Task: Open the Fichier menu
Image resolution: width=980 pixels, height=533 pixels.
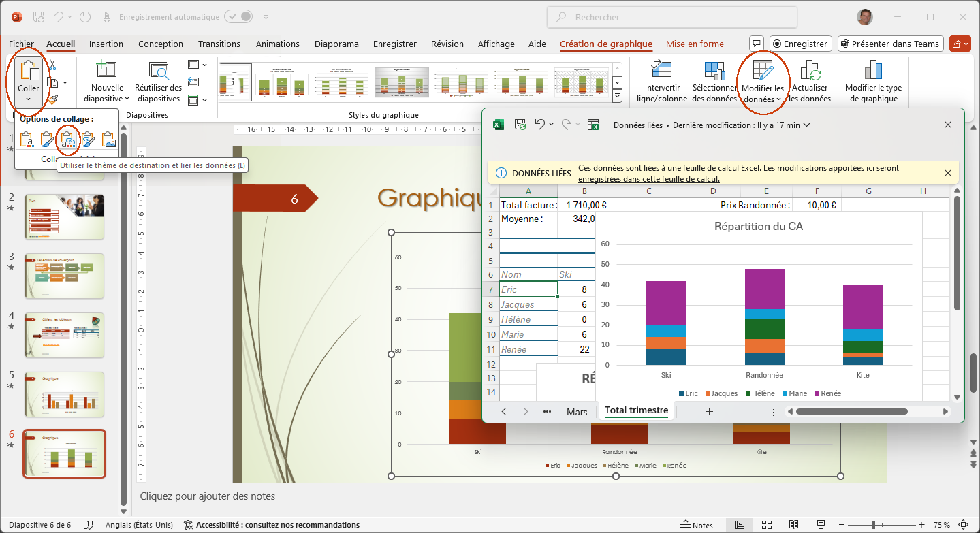Action: [21, 44]
